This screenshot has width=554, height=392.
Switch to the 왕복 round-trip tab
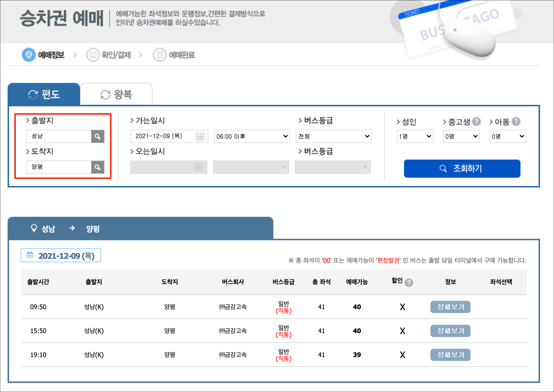pos(116,95)
